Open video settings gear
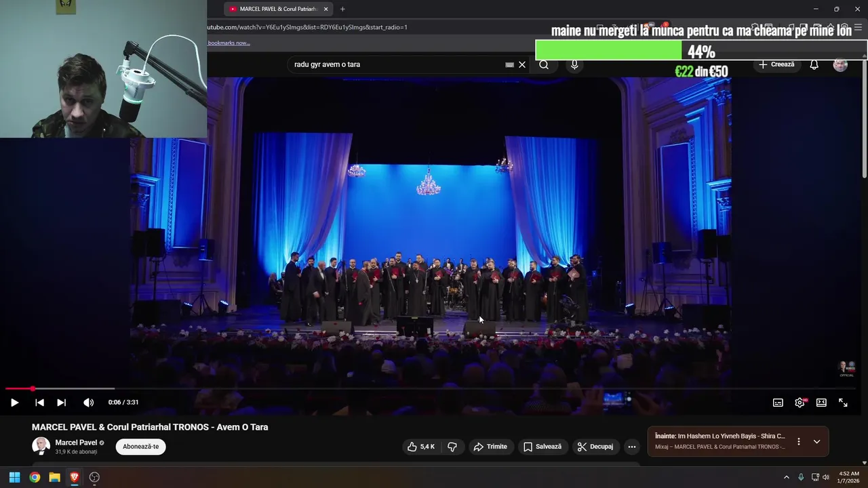868x488 pixels. pyautogui.click(x=800, y=403)
